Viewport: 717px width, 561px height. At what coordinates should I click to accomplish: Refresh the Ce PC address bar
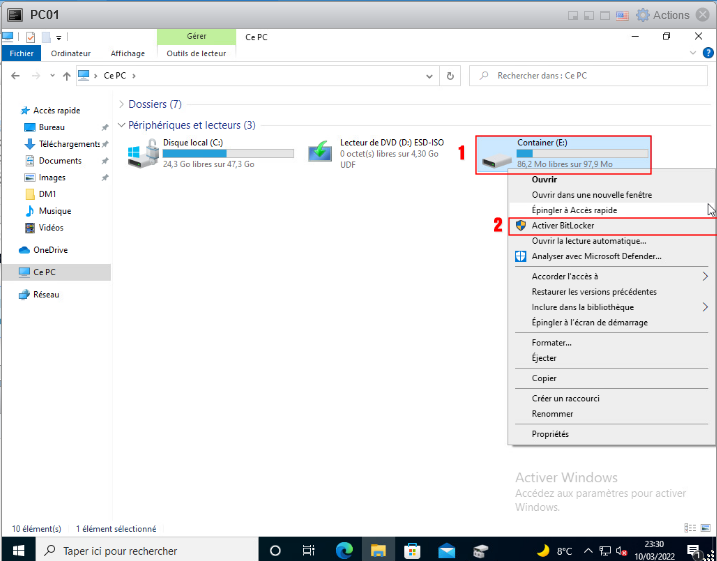click(451, 76)
